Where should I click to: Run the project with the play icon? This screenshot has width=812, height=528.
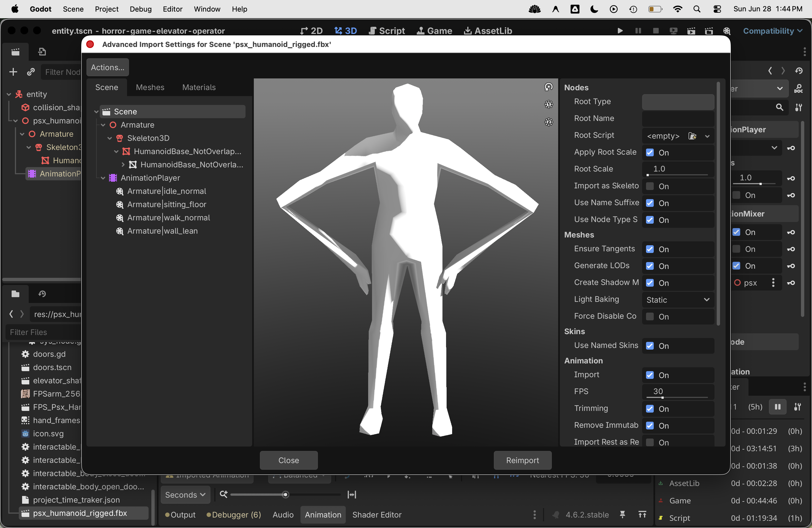coord(620,31)
